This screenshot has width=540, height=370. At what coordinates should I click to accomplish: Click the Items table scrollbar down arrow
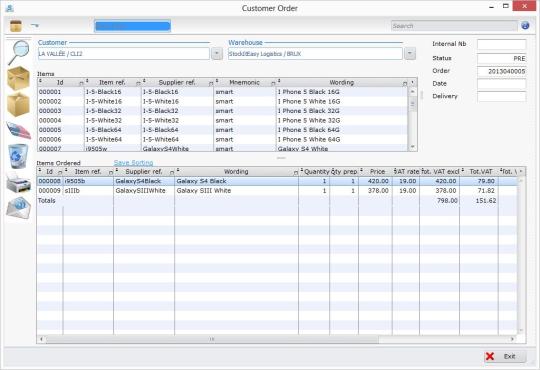click(x=412, y=147)
